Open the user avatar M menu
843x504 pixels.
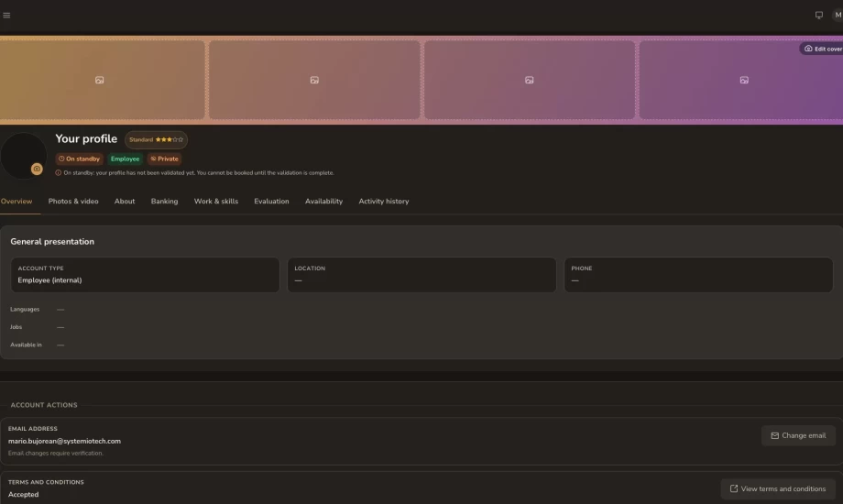click(x=838, y=15)
